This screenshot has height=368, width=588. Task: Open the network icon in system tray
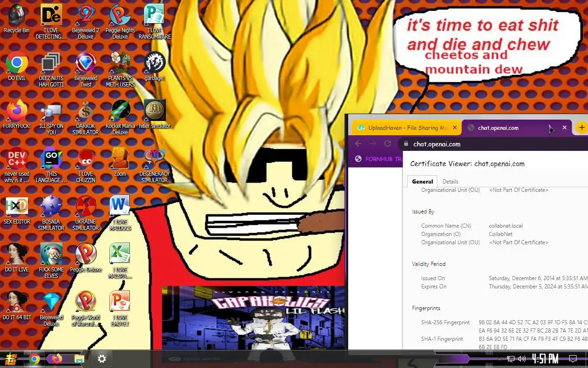tap(511, 359)
